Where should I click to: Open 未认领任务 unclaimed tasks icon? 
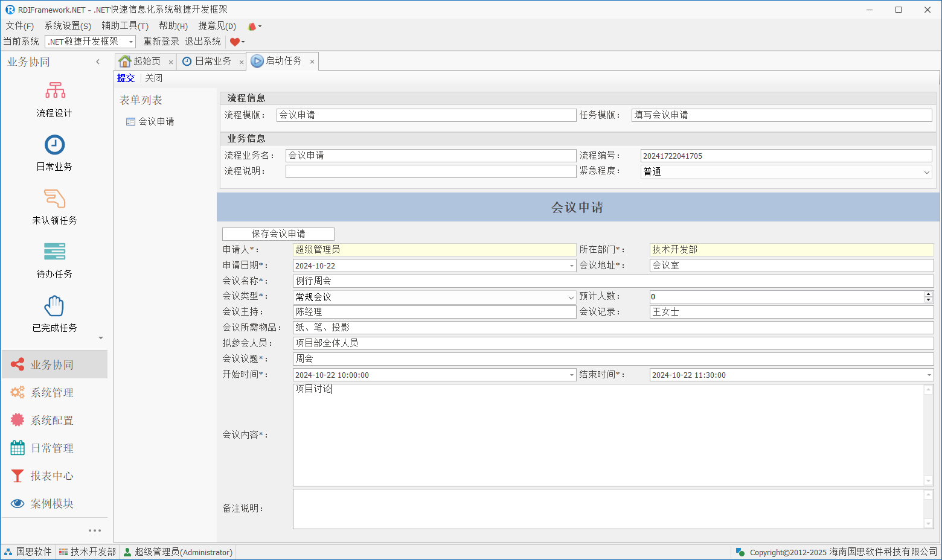click(55, 199)
